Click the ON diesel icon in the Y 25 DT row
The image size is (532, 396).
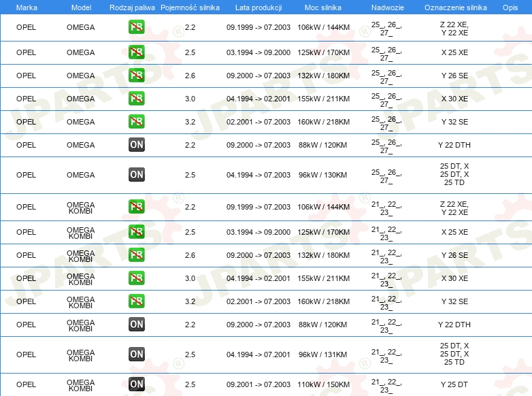pyautogui.click(x=136, y=384)
